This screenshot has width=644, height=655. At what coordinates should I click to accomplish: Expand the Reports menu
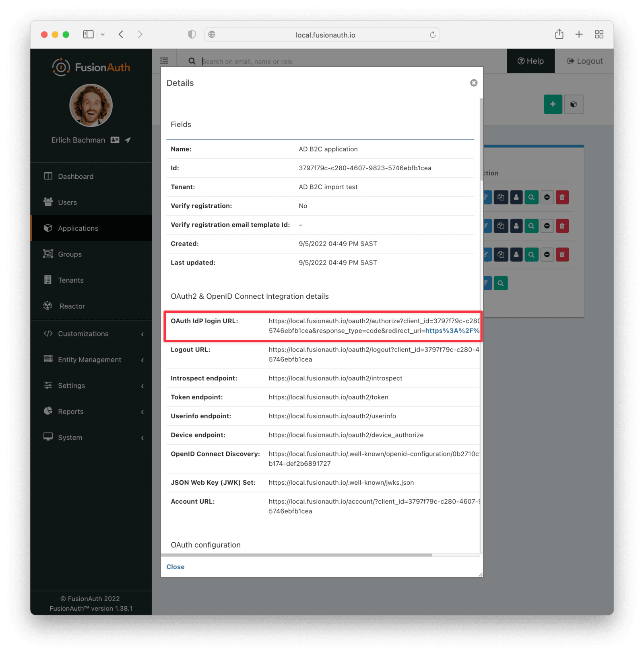coord(91,411)
